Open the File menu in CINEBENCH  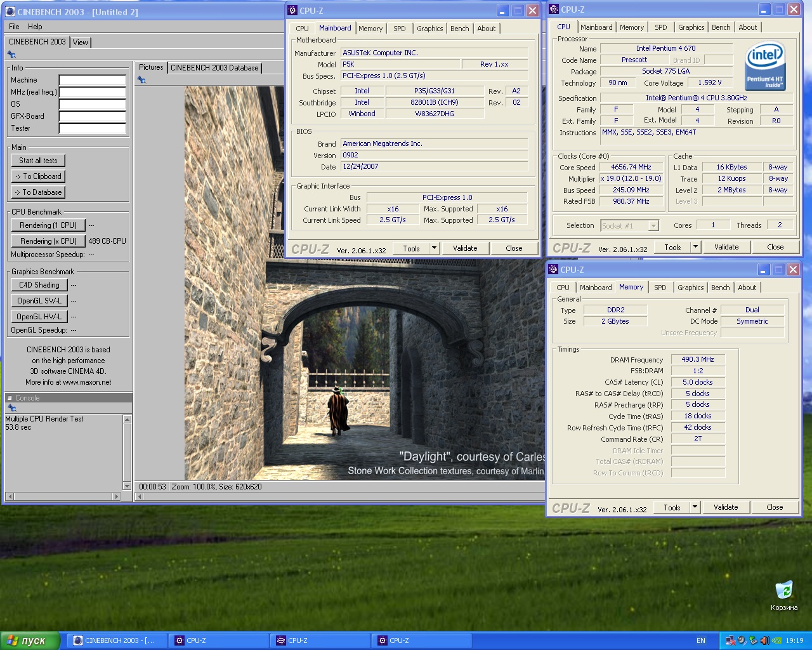click(x=14, y=27)
